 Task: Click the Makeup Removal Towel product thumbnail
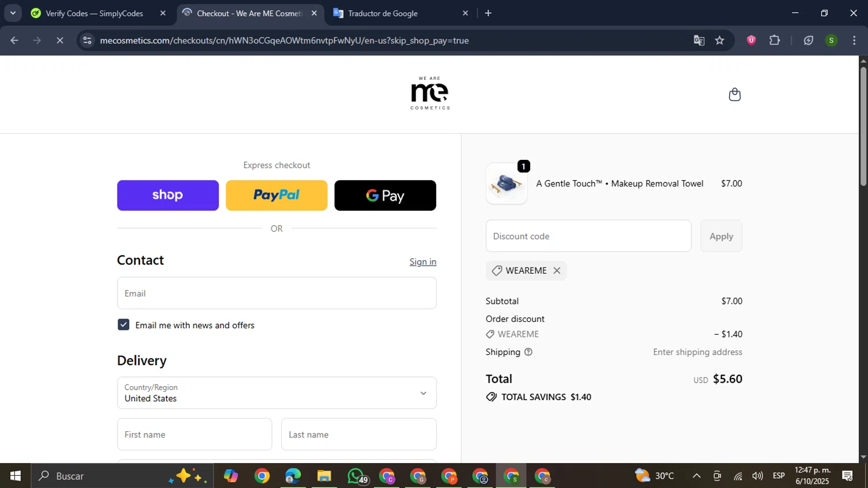[506, 184]
